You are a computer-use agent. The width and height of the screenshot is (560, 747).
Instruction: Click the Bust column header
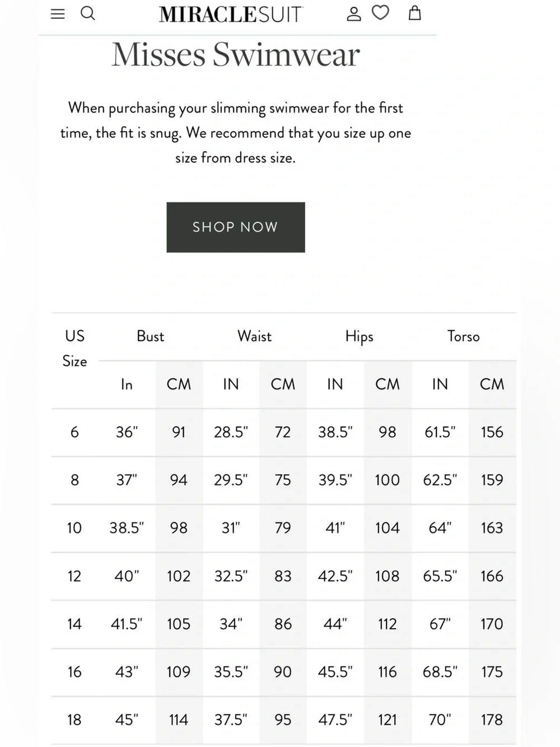[x=151, y=336]
